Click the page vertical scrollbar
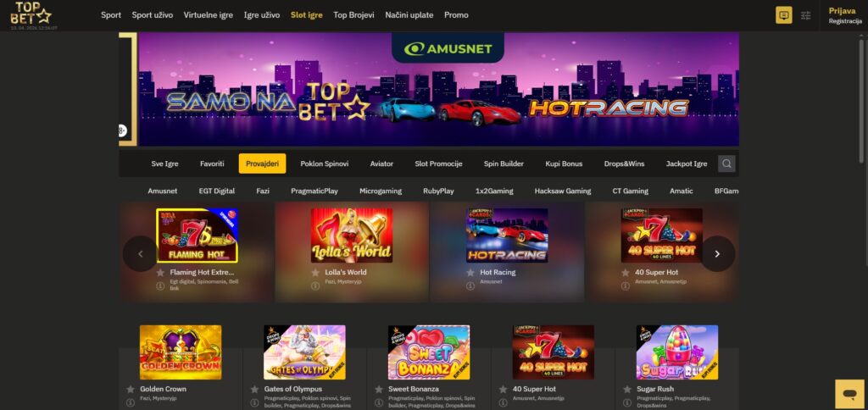Viewport: 868px width, 410px height. (x=861, y=166)
